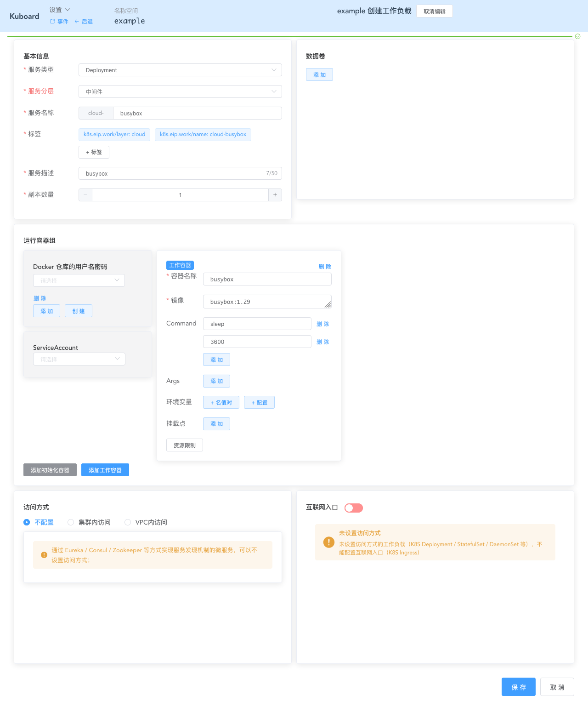Viewport: 588px width, 719px height.
Task: Click the 保存 save button
Action: pyautogui.click(x=518, y=687)
